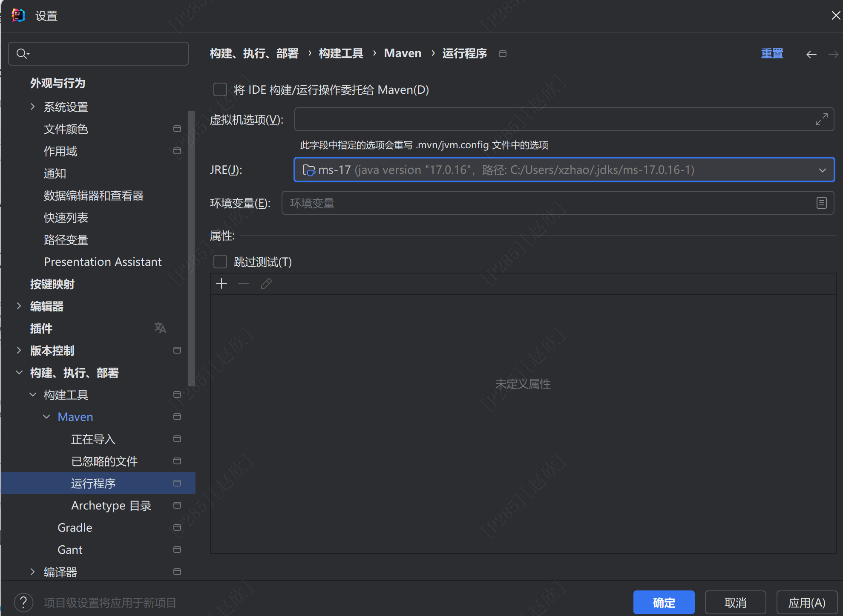Viewport: 843px width, 616px height.
Task: Click the 重置 reset link
Action: coord(771,54)
